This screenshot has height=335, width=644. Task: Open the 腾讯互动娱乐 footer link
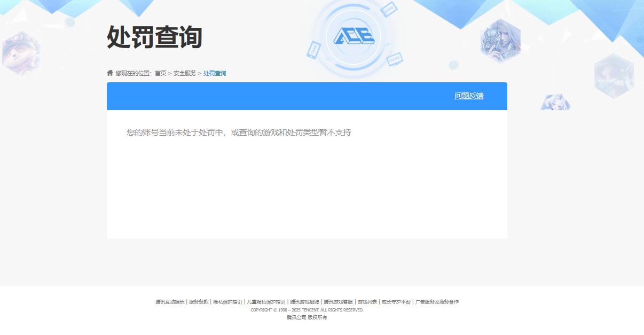[x=170, y=302]
